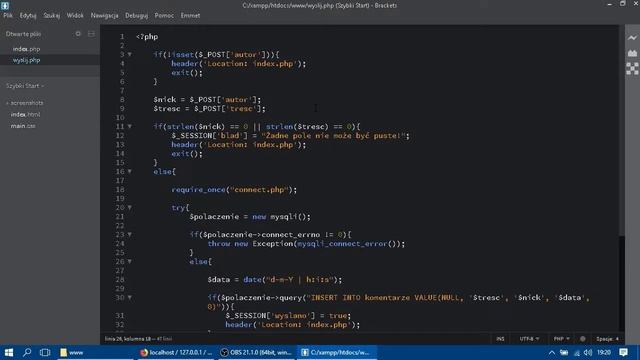Open the Plik menu

[x=8, y=16]
